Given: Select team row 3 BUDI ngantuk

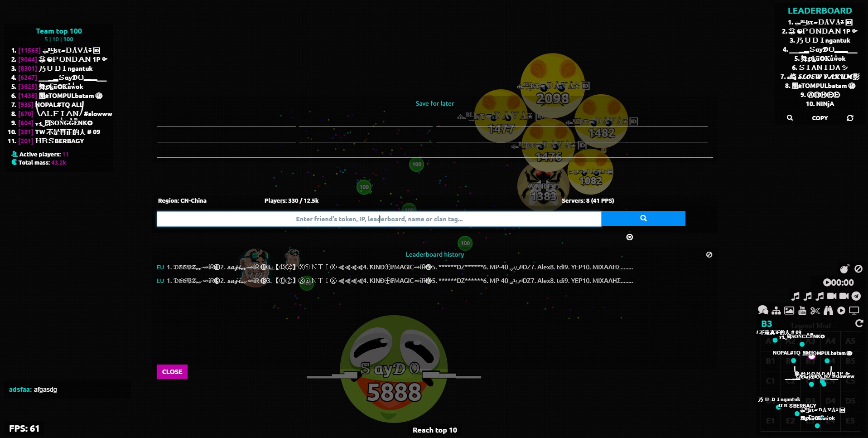Looking at the screenshot, I should point(52,68).
